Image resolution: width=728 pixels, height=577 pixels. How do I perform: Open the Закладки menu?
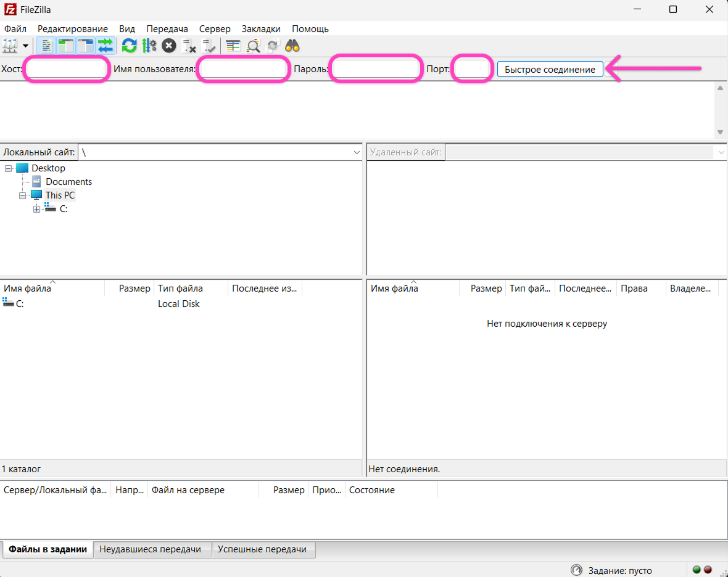[261, 29]
